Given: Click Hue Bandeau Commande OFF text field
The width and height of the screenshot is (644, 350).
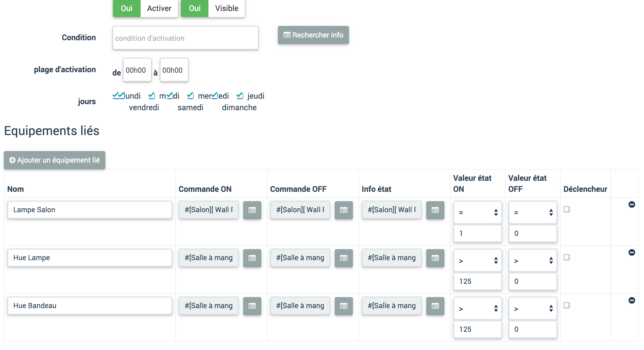Looking at the screenshot, I should [x=300, y=306].
